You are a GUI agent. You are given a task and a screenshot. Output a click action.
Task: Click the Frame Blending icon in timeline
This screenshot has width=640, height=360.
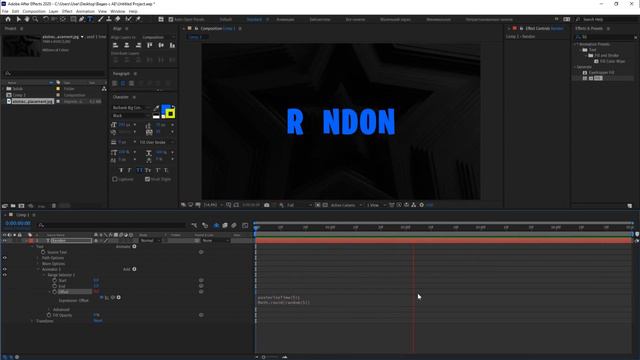pyautogui.click(x=225, y=225)
